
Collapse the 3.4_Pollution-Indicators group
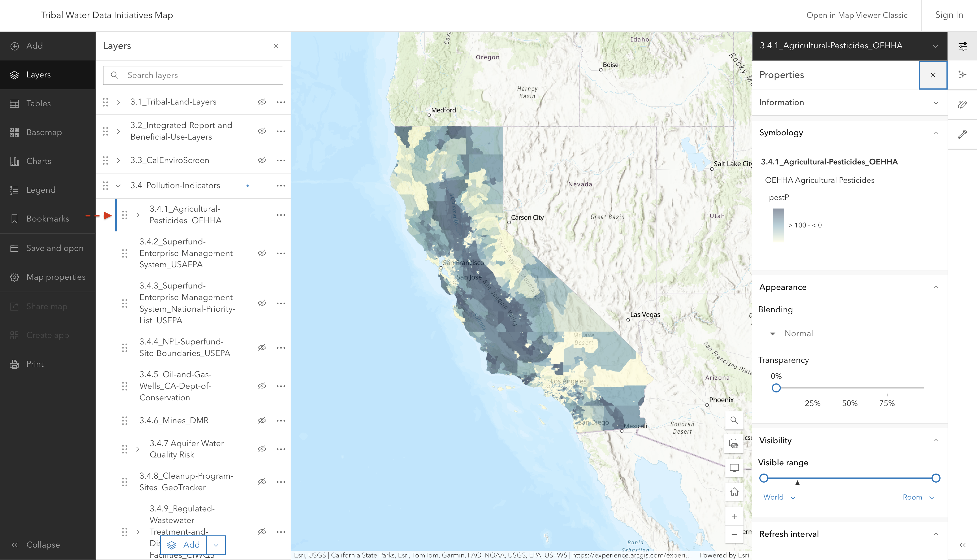[x=118, y=186]
